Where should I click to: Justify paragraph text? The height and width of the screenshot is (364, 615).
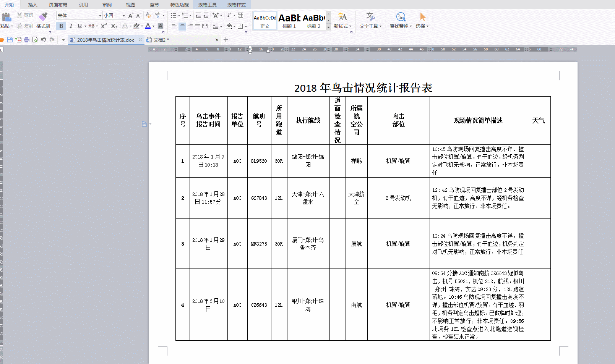198,26
